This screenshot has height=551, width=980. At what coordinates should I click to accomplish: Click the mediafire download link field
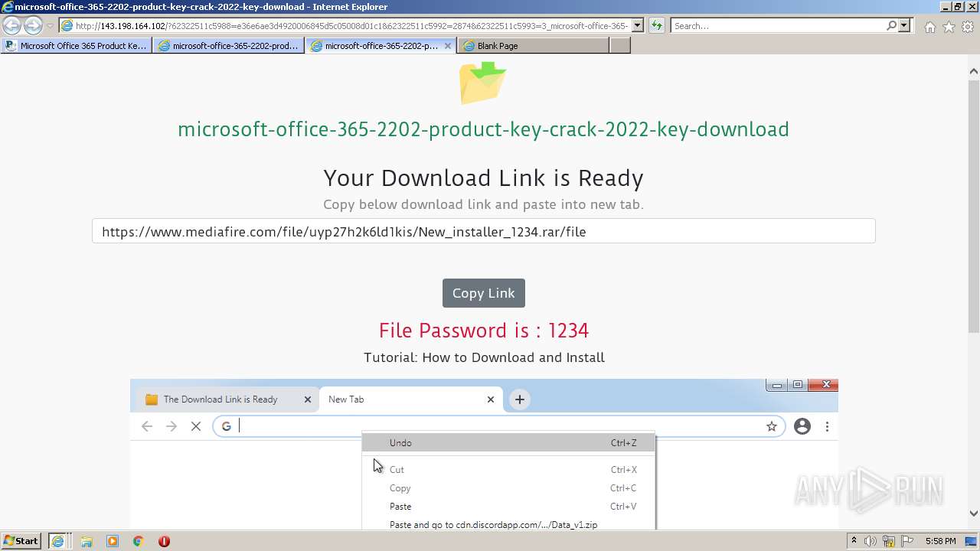click(483, 231)
